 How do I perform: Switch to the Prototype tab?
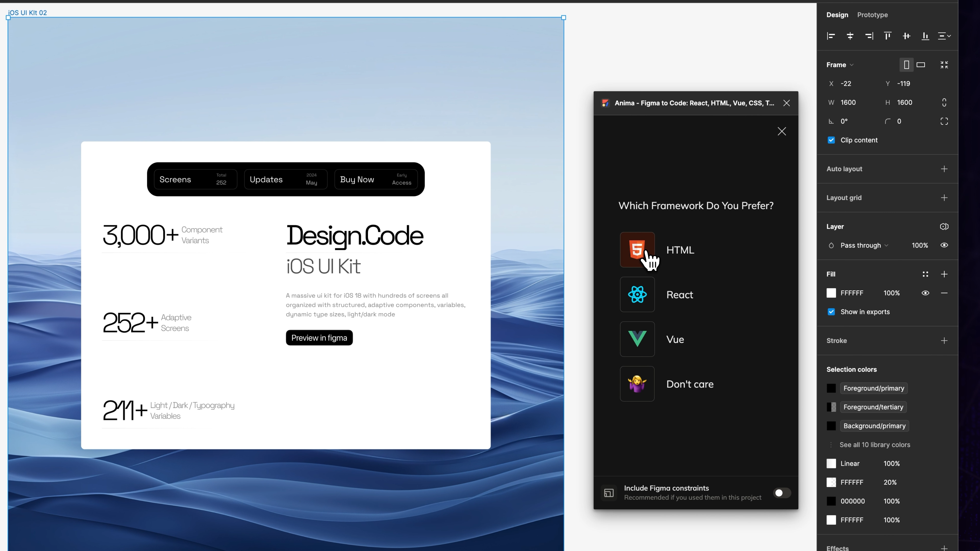(x=872, y=15)
